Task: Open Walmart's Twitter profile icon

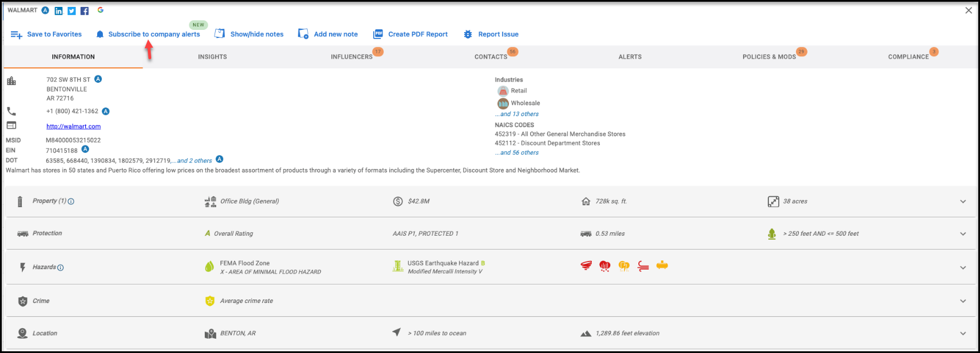Action: [x=72, y=11]
